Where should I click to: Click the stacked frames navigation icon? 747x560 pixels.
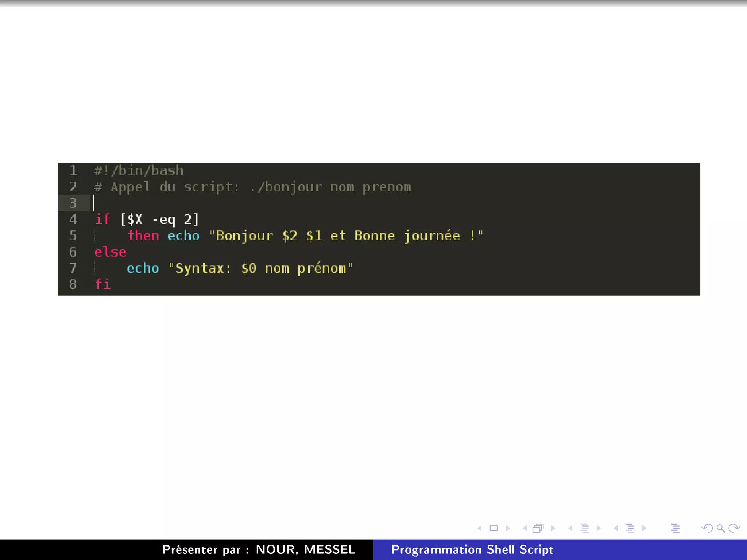coord(538,528)
